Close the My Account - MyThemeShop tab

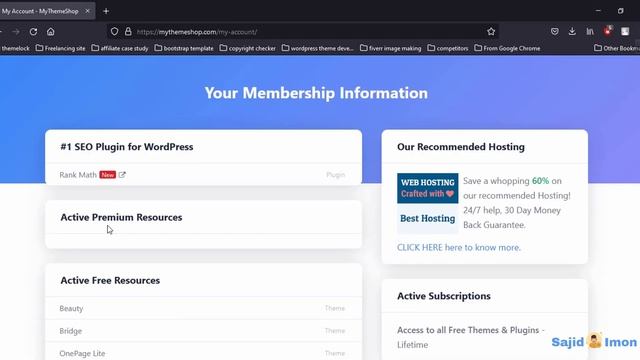click(x=87, y=11)
